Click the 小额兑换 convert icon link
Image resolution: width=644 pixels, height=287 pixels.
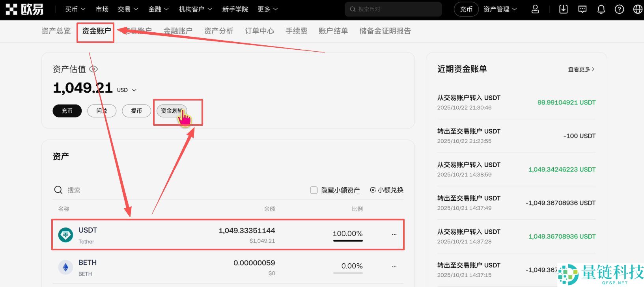(386, 190)
